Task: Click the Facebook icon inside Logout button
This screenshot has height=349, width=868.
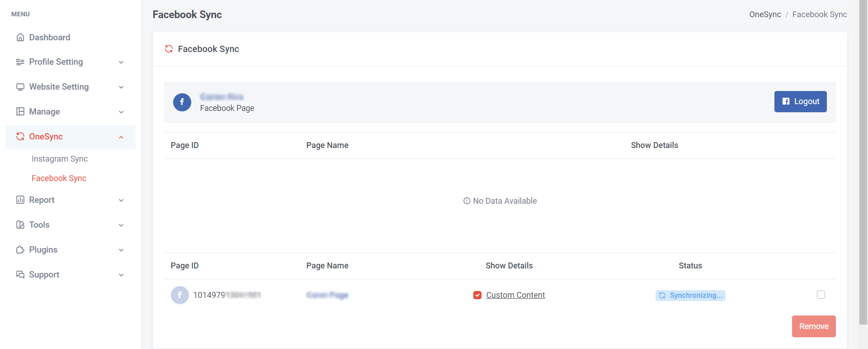Action: click(x=786, y=101)
